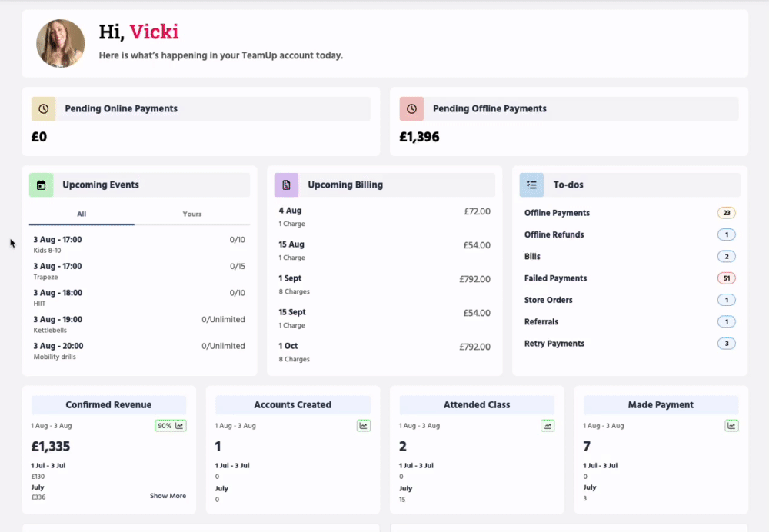Screen dimensions: 769x532
Task: Open the Attended Class chart icon
Action: coord(548,426)
